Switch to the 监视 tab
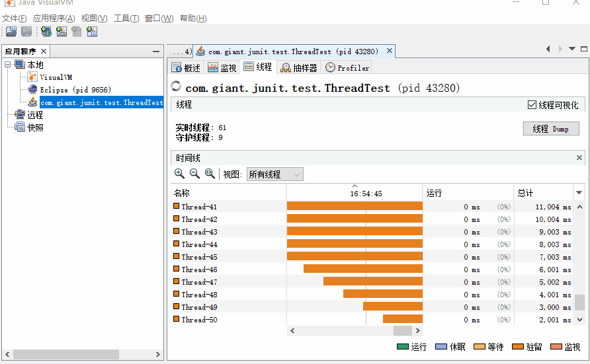 222,67
